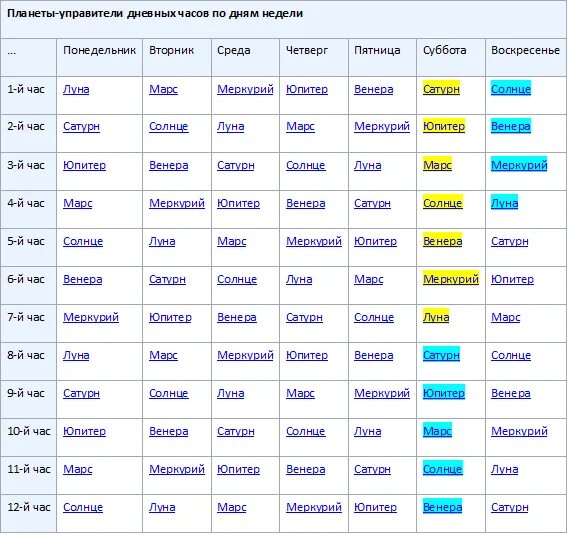Follow Венера link for Вторник 3-й час
The image size is (567, 535).
169,166
